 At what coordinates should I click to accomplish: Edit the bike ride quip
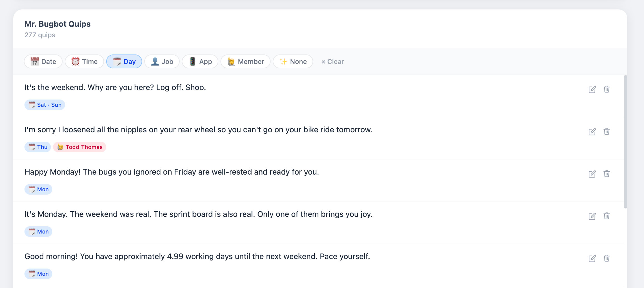pyautogui.click(x=592, y=132)
